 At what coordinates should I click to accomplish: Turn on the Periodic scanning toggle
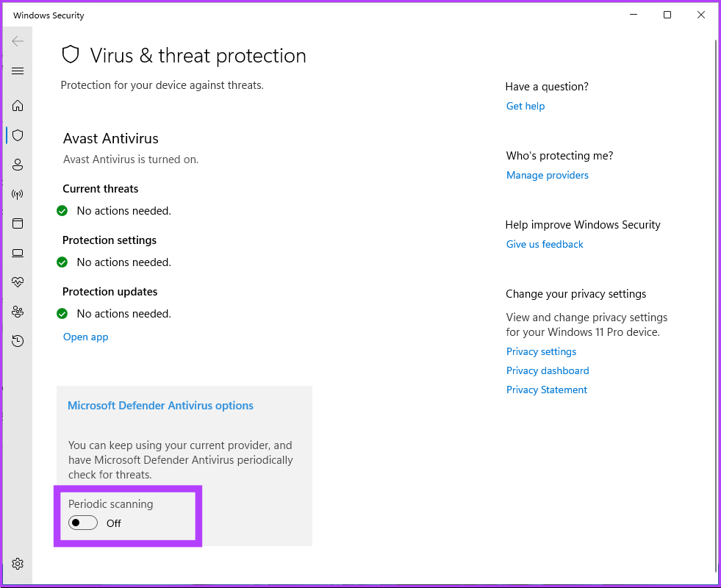(x=83, y=523)
